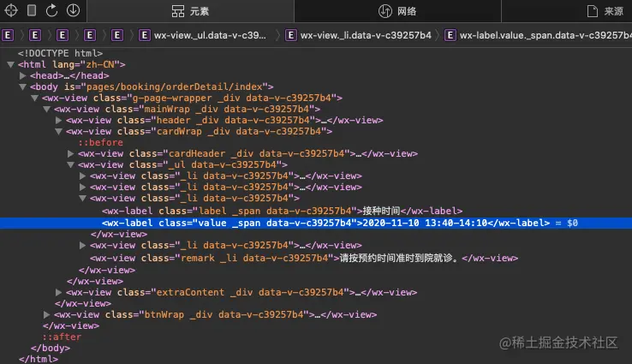This screenshot has height=364, width=632.
Task: Select the first E breadcrumb element icon
Action: pos(8,35)
